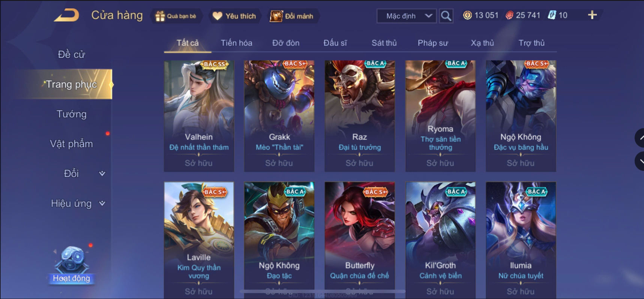
Task: Open the Quà bạn bè gift icon
Action: [x=160, y=16]
